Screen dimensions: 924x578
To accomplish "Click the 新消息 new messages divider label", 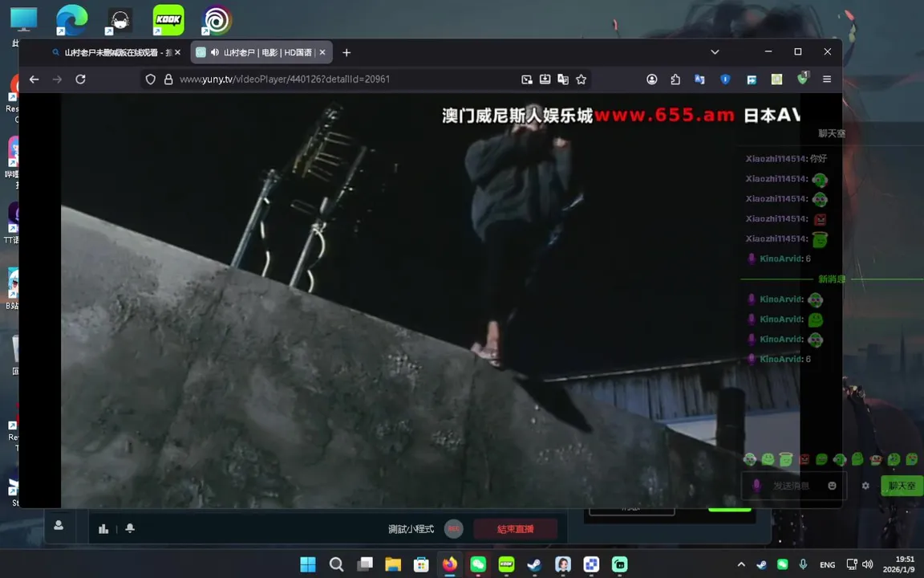I will (x=832, y=279).
